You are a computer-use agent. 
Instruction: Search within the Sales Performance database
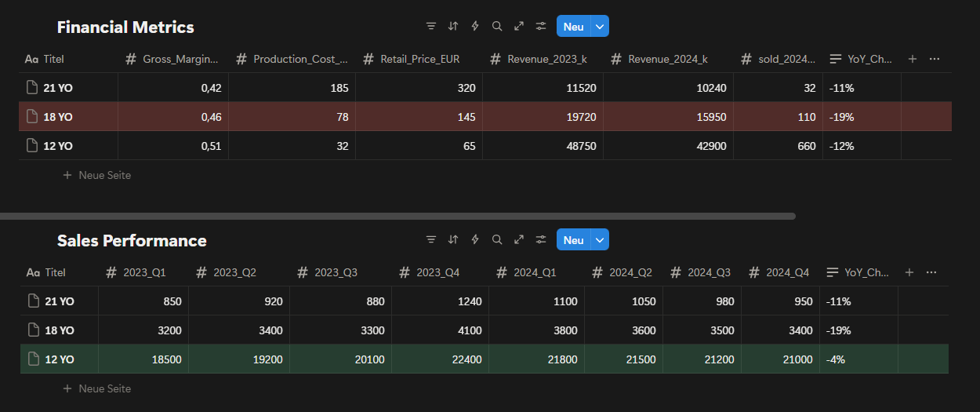[x=496, y=240]
